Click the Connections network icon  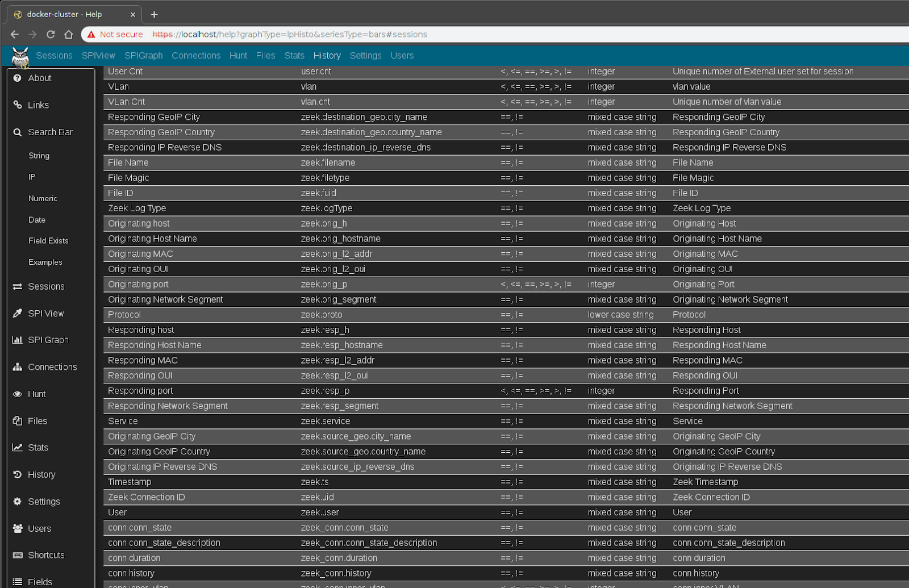coord(17,366)
